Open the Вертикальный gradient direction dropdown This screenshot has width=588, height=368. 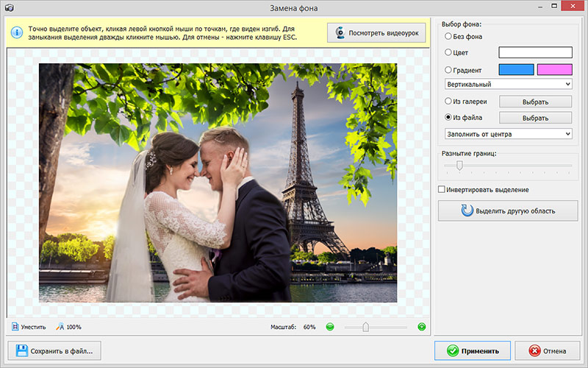click(509, 84)
